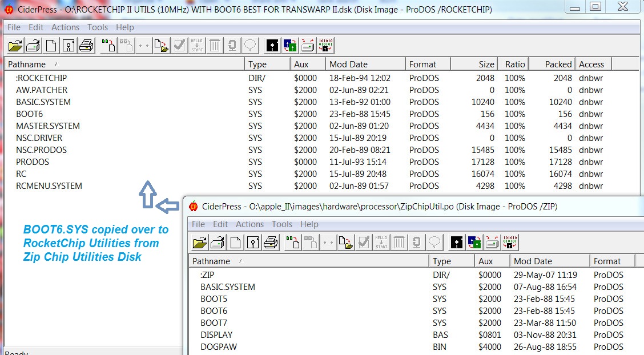Select MASTER.SYSTEM file row
The image size is (644, 355).
coord(309,126)
